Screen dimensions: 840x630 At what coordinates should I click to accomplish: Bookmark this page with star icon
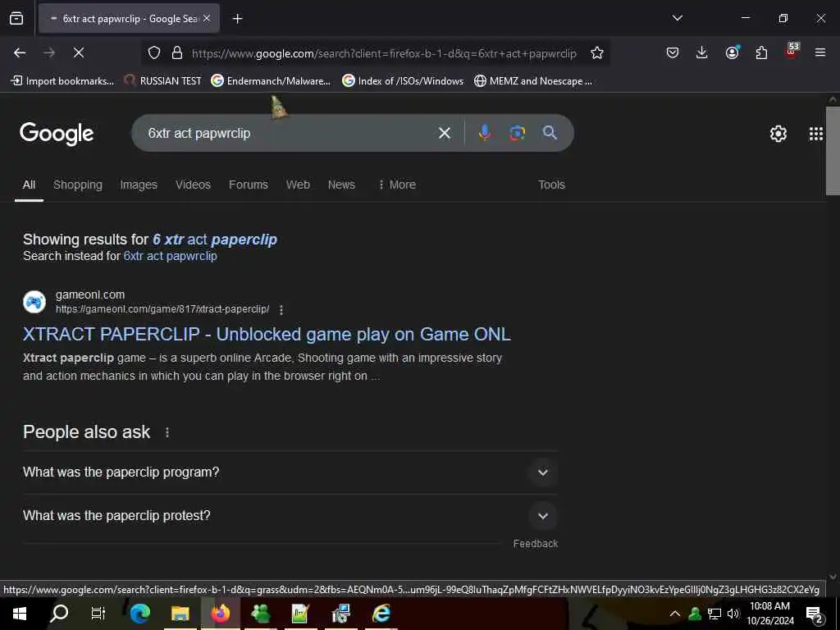point(597,52)
